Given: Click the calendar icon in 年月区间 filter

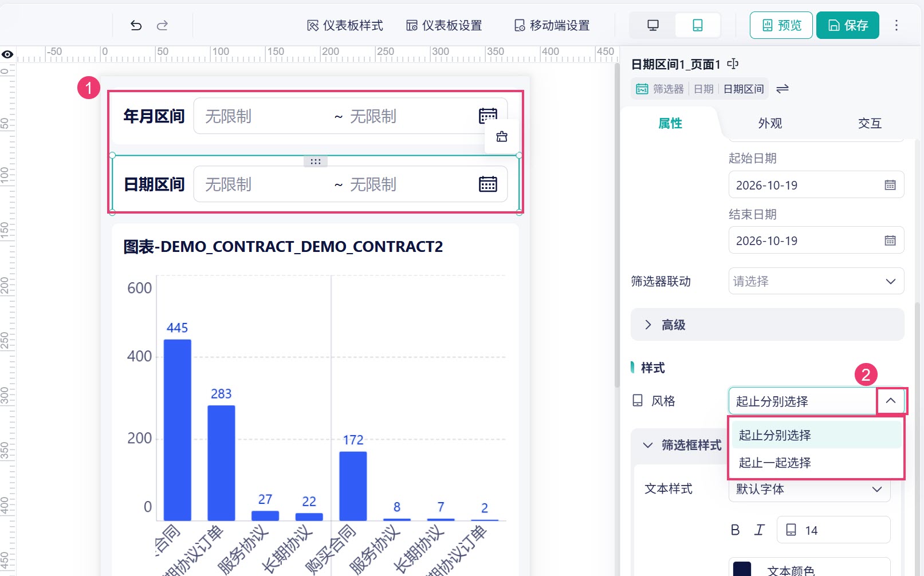Looking at the screenshot, I should coord(488,116).
